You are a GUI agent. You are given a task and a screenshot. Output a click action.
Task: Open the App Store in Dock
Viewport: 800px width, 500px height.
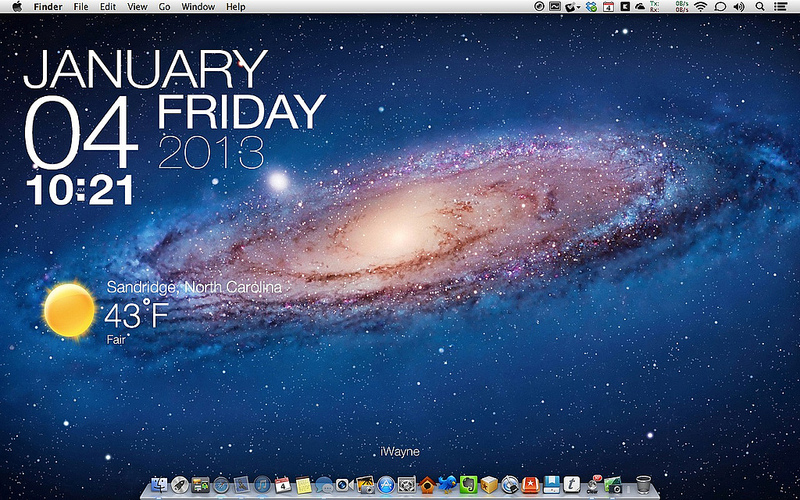coord(386,485)
